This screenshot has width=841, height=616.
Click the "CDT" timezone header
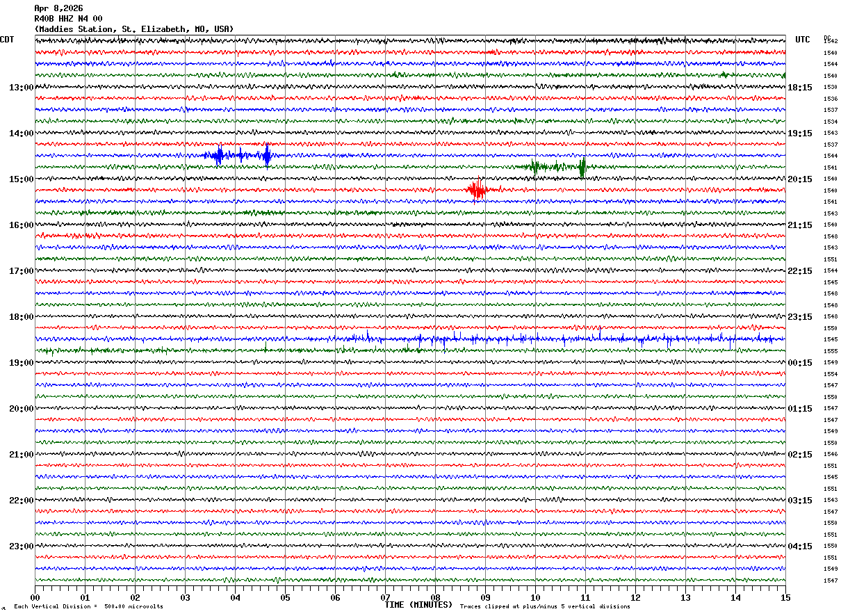[7, 40]
